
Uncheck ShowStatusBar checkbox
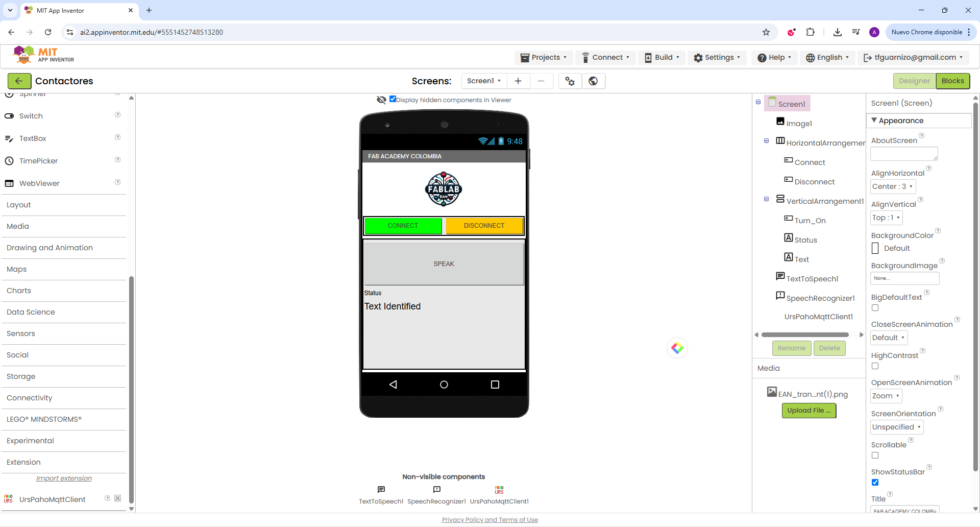coord(875,483)
